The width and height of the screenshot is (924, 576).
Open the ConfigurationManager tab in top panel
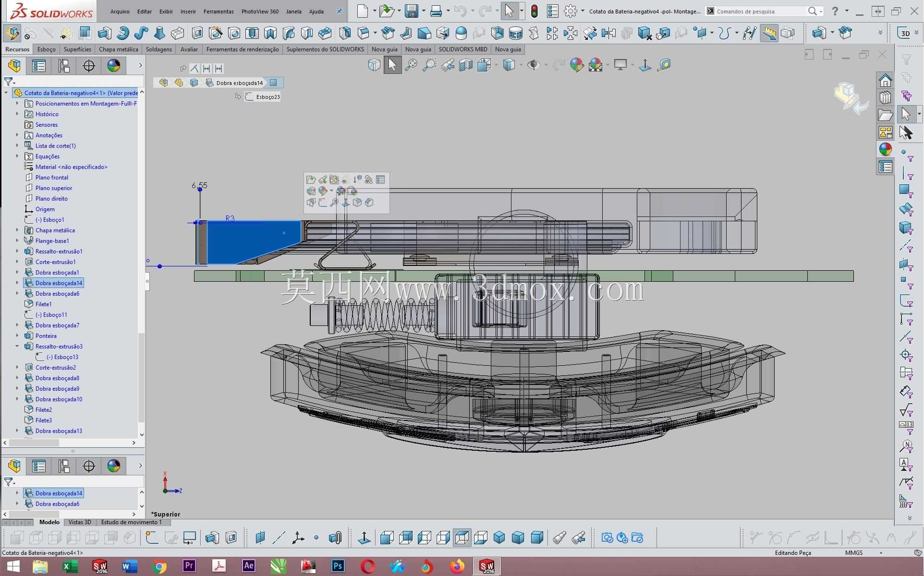point(64,66)
